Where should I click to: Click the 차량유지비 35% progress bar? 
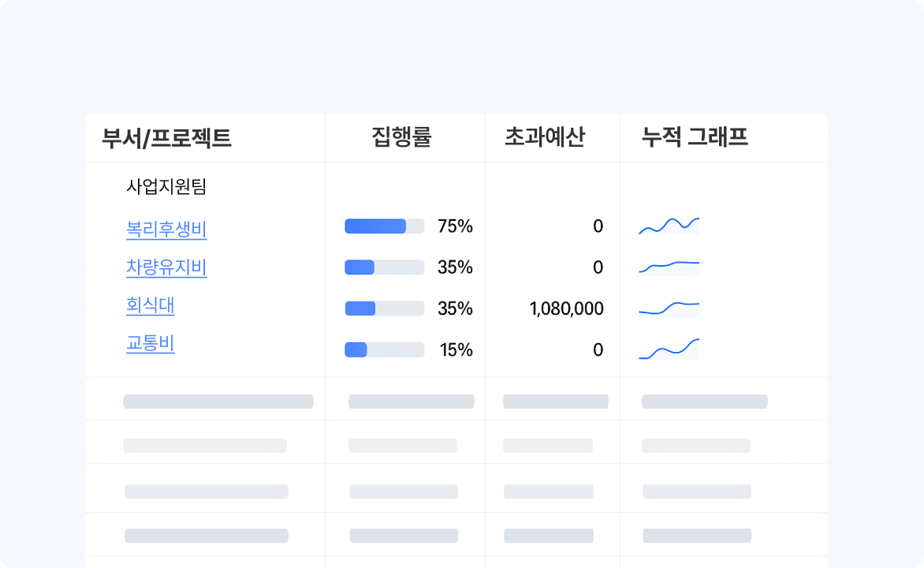(385, 267)
